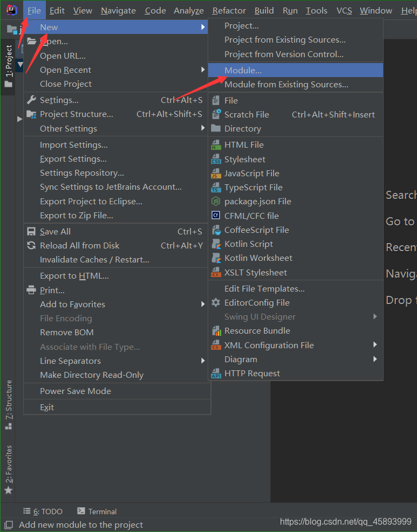Click the folder icon beside Open
Image resolution: width=417 pixels, height=532 pixels.
[x=32, y=42]
